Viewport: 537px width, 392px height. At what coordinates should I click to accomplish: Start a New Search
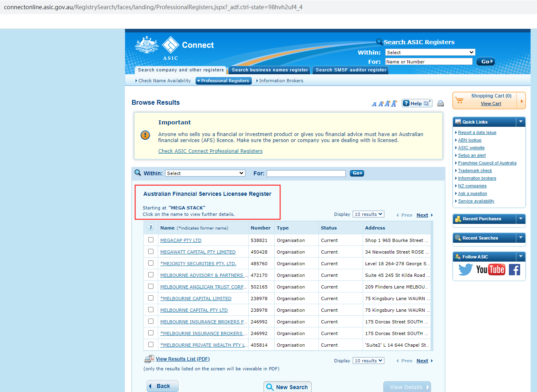288,387
